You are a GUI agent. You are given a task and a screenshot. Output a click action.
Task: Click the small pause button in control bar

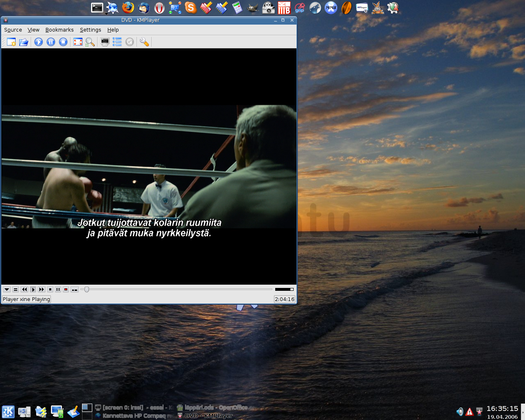click(x=58, y=290)
